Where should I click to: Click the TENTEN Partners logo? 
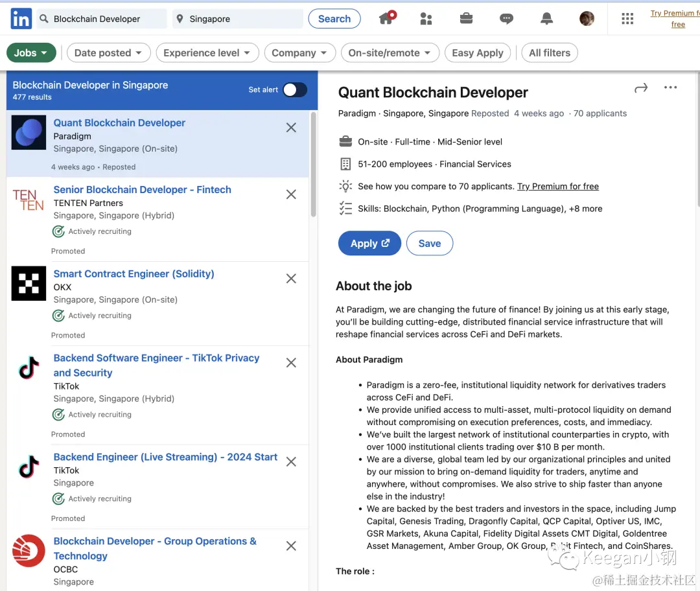[x=29, y=200]
